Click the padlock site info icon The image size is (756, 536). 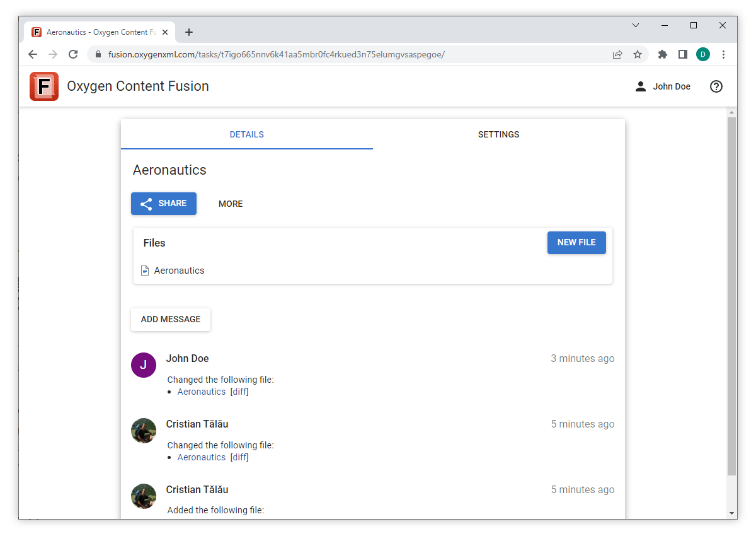(98, 54)
